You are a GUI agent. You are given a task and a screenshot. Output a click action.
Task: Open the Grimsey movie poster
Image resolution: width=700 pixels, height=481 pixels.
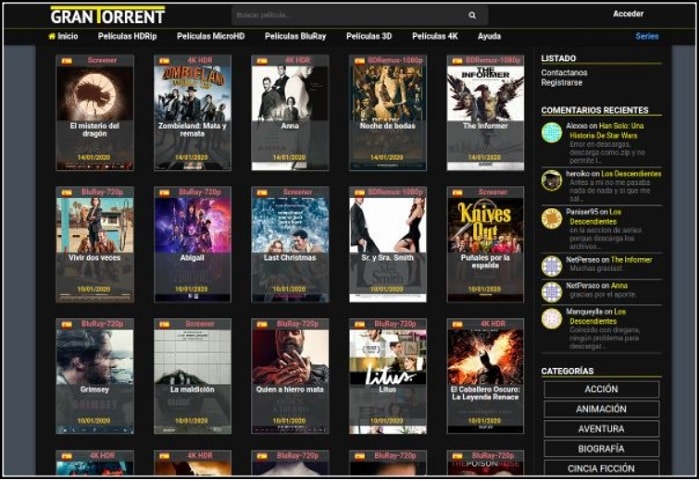[x=95, y=376]
